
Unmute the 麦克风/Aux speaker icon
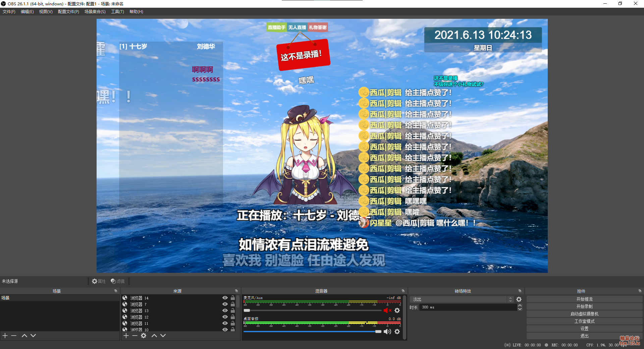point(387,310)
